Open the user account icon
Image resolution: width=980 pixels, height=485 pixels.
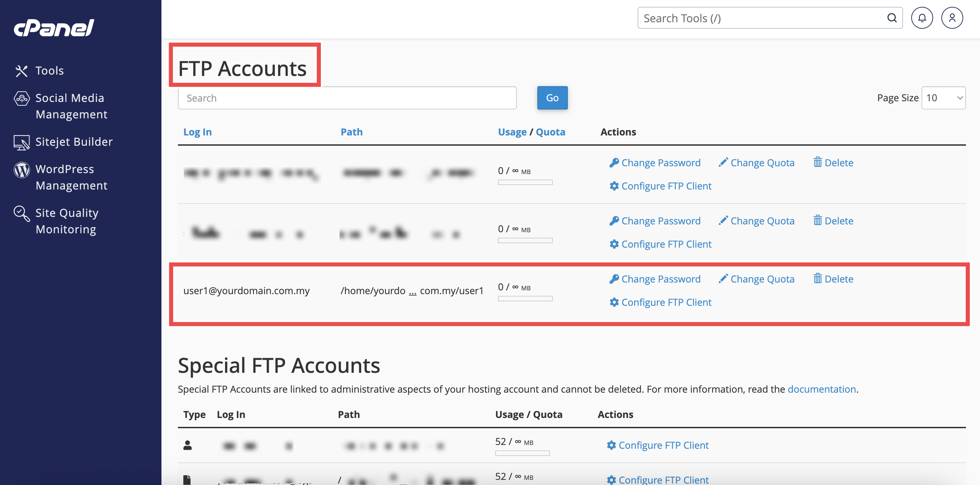tap(952, 18)
